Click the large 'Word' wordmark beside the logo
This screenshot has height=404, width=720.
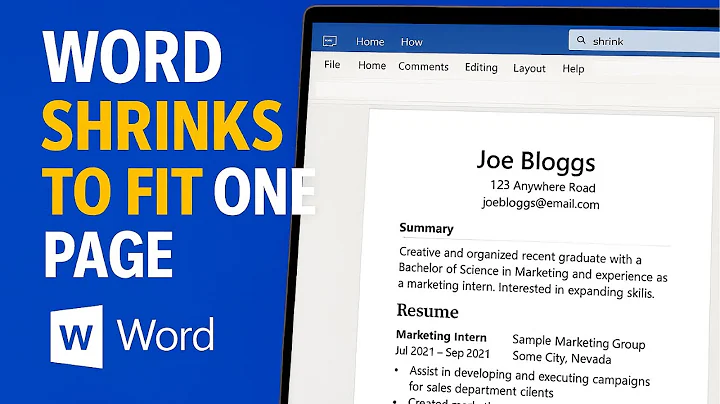165,334
